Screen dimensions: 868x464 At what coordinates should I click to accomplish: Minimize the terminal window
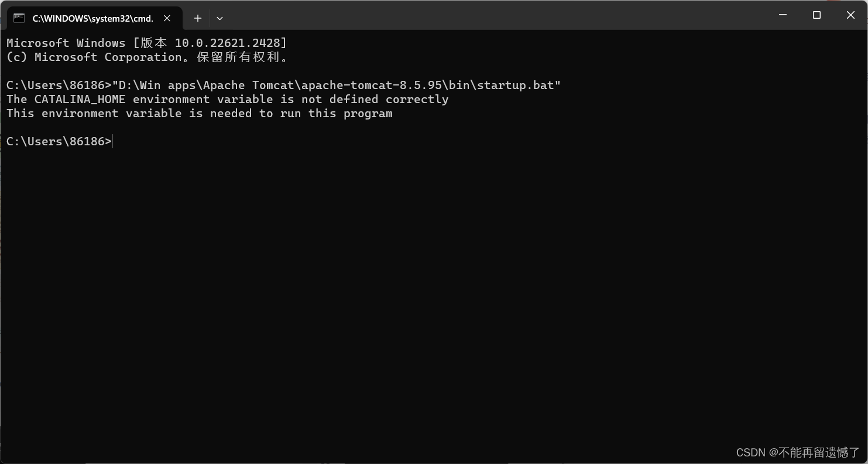(783, 15)
